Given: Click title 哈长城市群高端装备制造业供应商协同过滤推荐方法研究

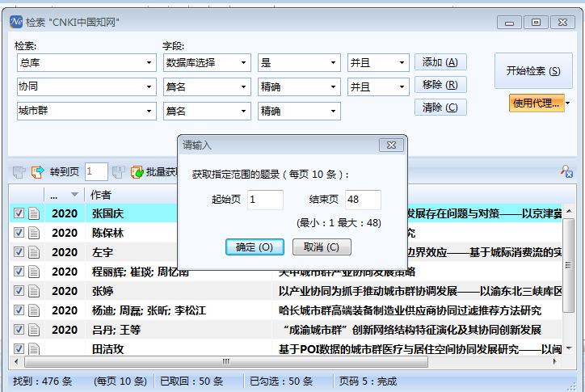Looking at the screenshot, I should coord(410,310).
